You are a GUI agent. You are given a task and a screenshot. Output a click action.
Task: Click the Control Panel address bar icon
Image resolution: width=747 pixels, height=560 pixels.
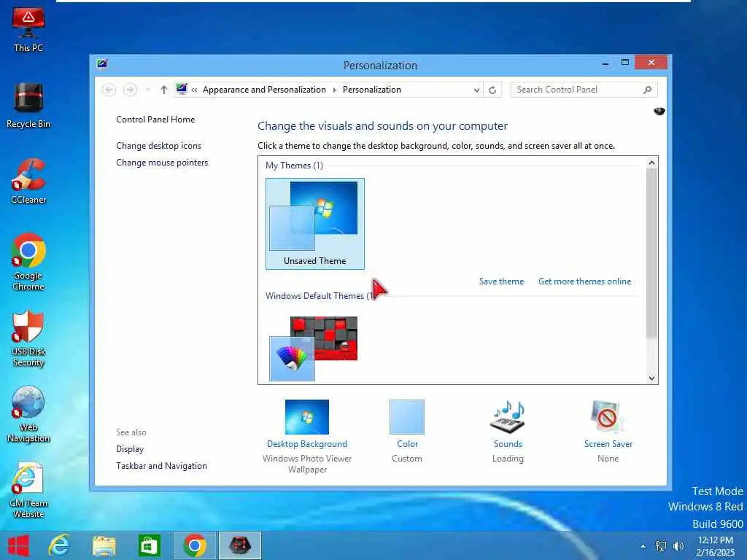(x=182, y=89)
